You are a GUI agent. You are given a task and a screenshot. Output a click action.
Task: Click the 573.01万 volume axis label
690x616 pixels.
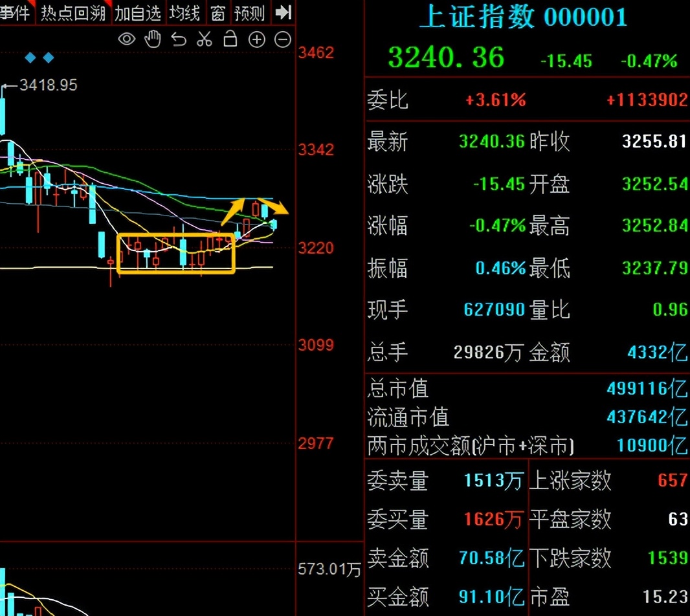coord(329,569)
